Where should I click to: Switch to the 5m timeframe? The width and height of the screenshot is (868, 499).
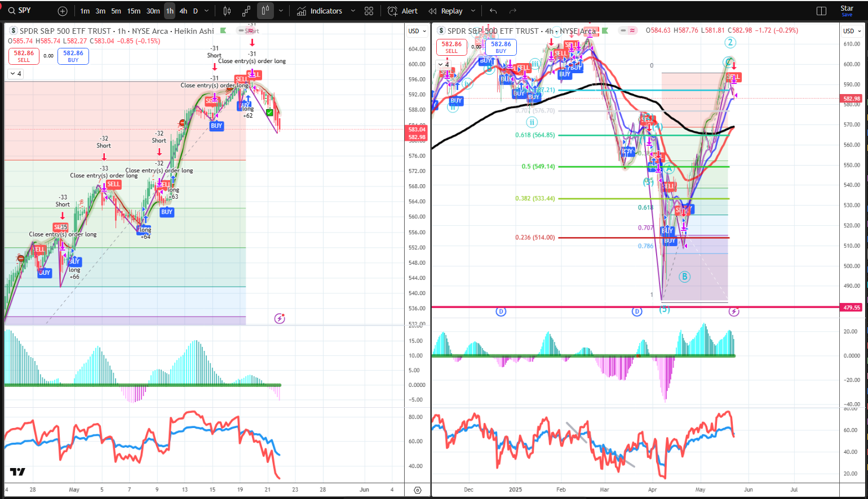[x=116, y=11]
